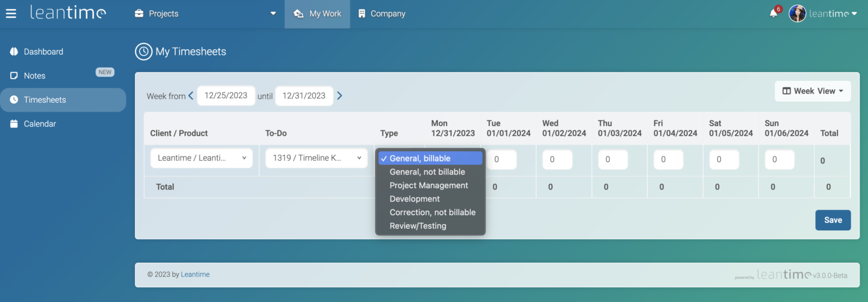The width and height of the screenshot is (868, 302).
Task: Click the Thursday hours input
Action: tap(613, 160)
